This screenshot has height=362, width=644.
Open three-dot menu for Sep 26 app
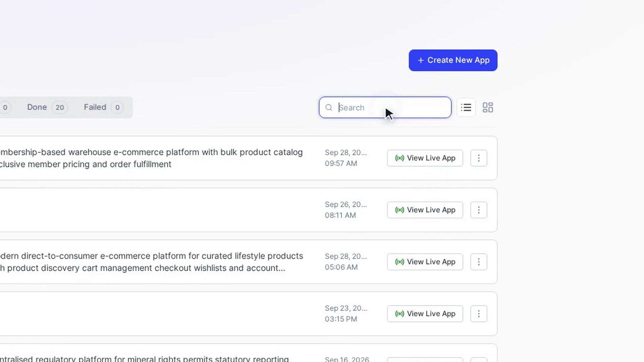479,210
